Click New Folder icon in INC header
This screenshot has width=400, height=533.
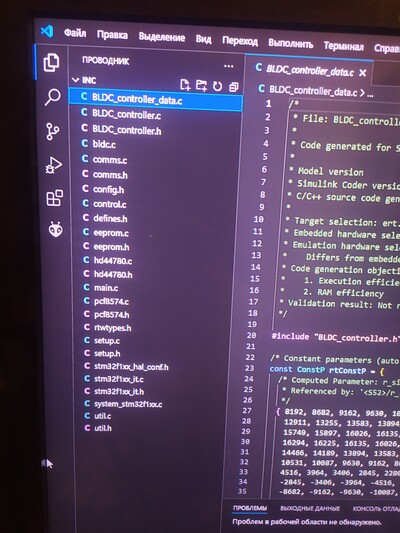201,86
